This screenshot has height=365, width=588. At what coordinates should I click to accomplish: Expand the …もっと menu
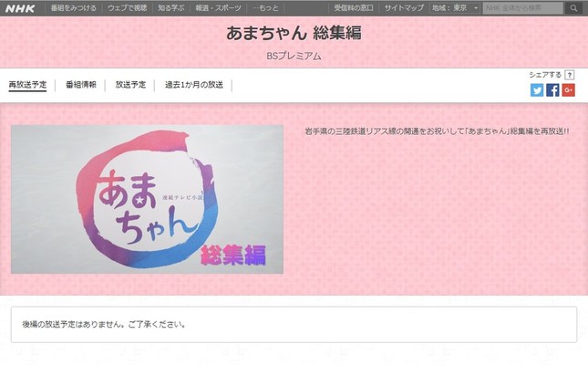tap(266, 8)
